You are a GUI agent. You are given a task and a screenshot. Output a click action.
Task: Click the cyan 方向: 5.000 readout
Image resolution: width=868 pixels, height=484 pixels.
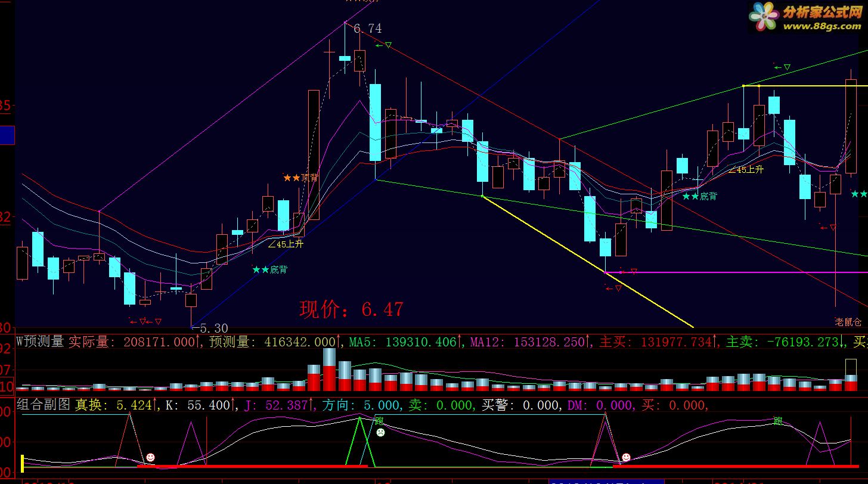pos(361,405)
